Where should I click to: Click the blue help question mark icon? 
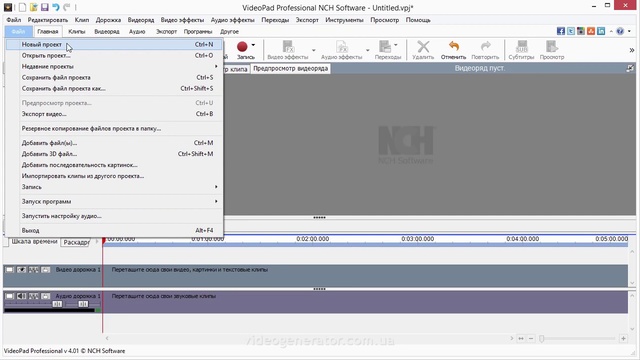[x=620, y=31]
